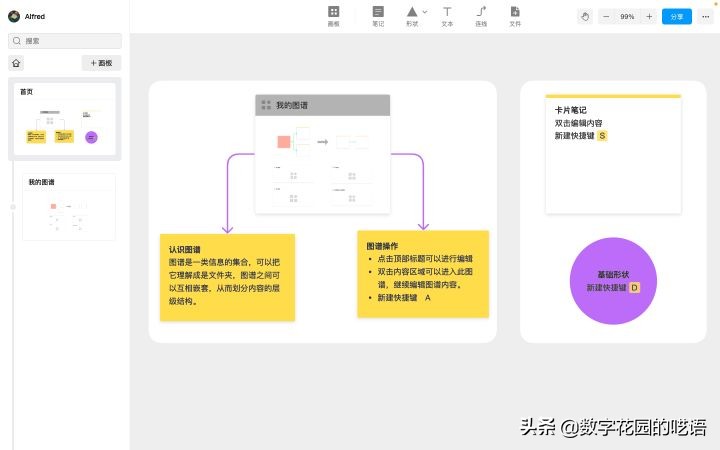The image size is (720, 450).
Task: Click the 我的图谱 title in sidebar
Action: click(41, 182)
